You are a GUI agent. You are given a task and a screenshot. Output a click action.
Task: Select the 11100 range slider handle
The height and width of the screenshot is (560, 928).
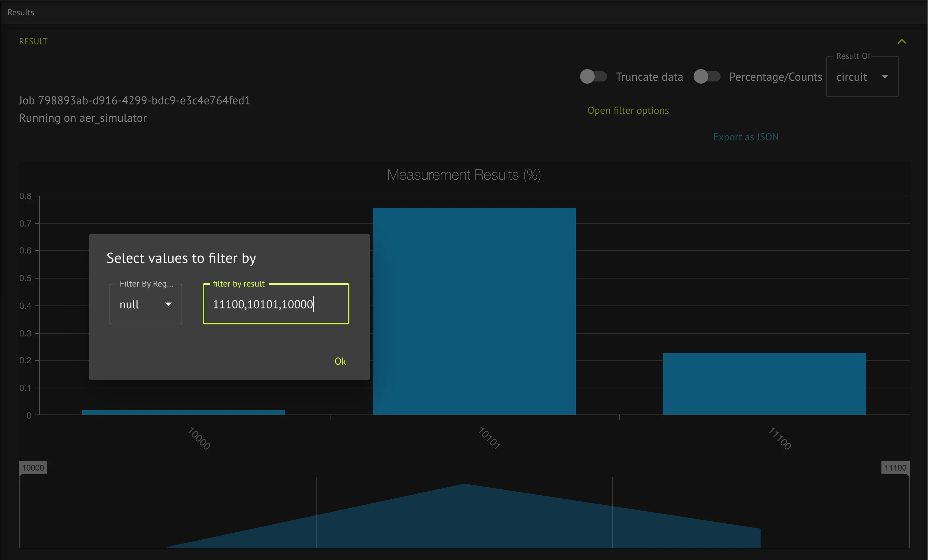point(895,468)
